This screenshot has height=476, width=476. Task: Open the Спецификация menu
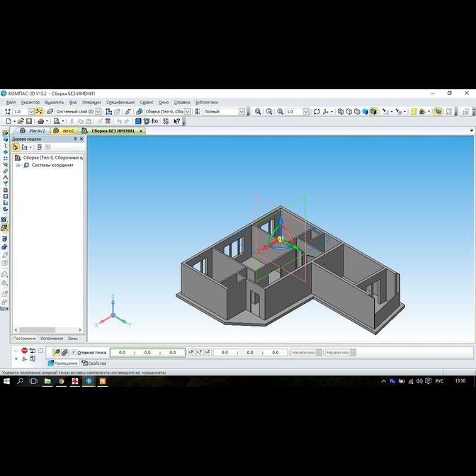pos(120,102)
